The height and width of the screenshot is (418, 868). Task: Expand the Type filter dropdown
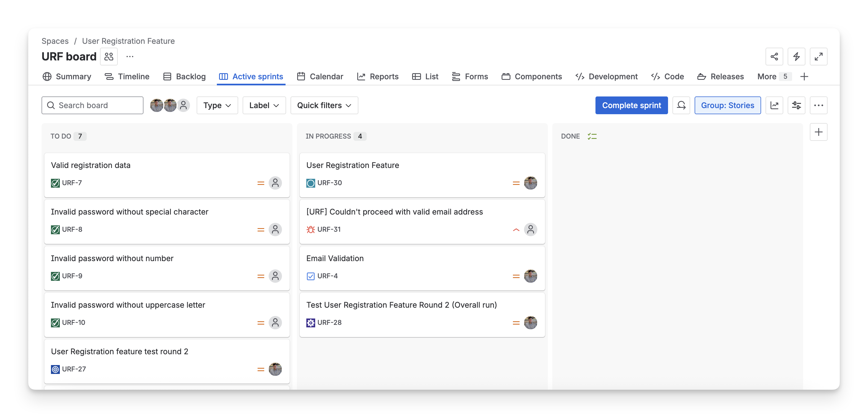pyautogui.click(x=217, y=106)
